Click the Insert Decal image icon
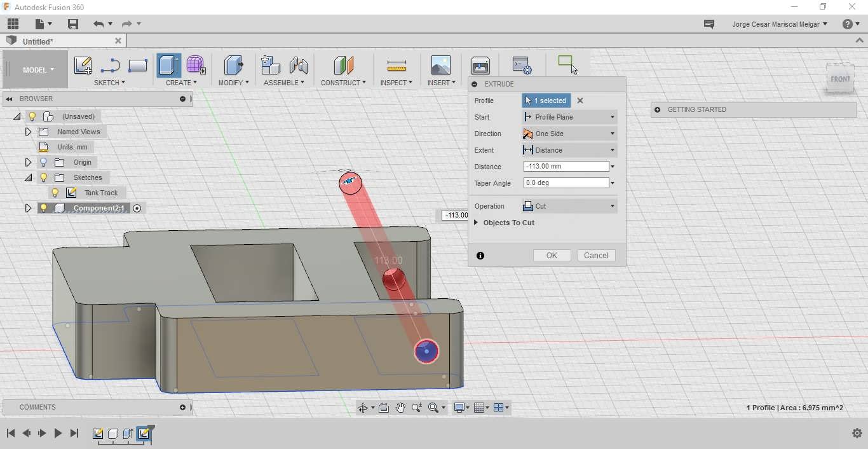 pos(440,66)
